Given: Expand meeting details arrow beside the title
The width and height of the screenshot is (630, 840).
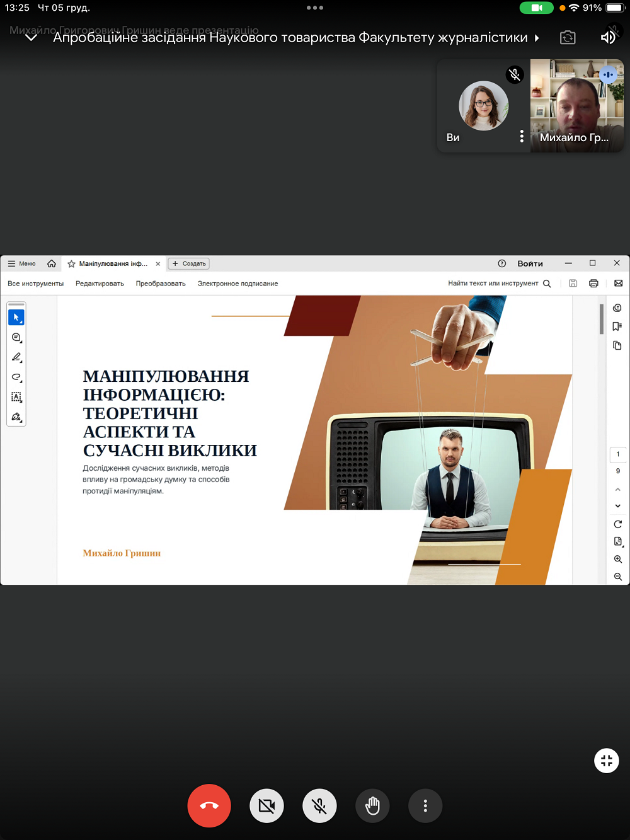Looking at the screenshot, I should [x=537, y=38].
